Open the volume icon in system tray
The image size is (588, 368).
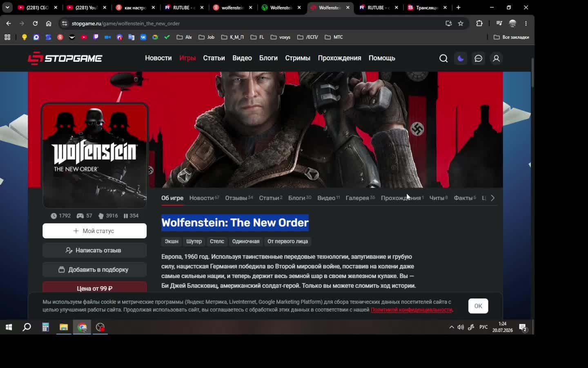point(461,327)
